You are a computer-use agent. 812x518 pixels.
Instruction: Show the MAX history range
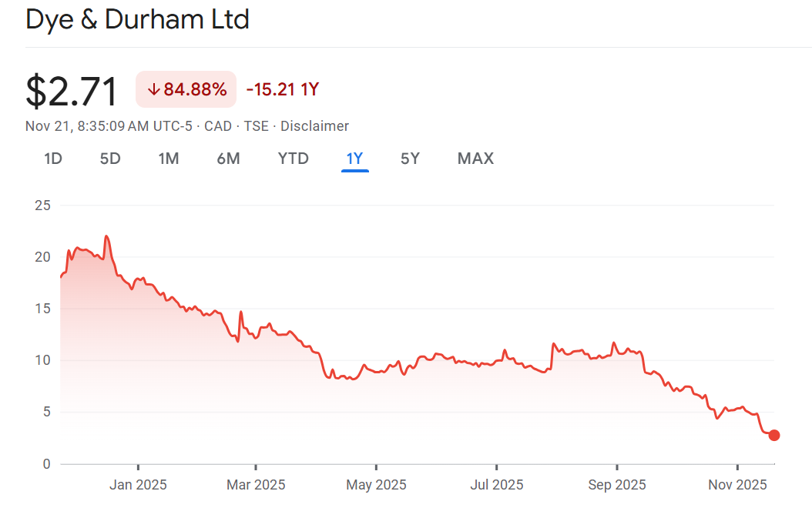click(x=475, y=159)
